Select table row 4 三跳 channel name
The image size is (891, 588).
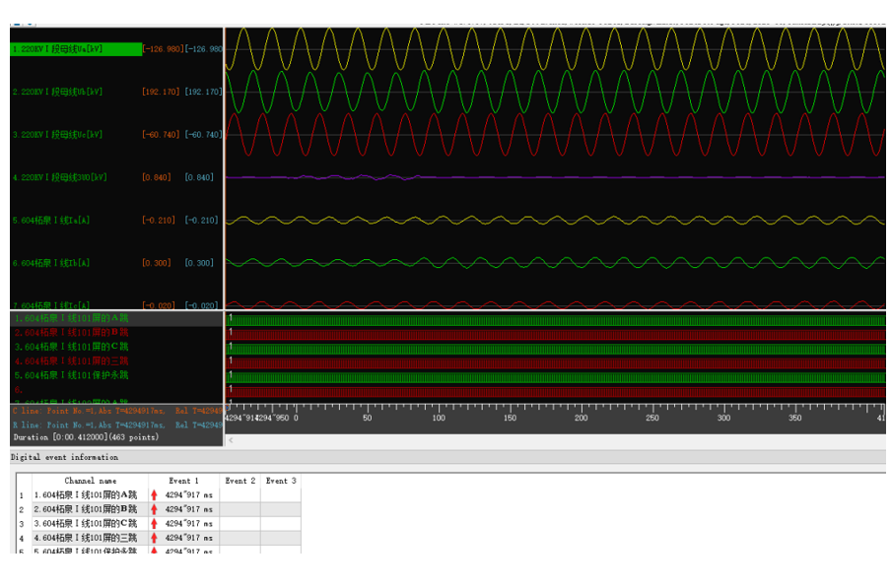[x=85, y=538]
